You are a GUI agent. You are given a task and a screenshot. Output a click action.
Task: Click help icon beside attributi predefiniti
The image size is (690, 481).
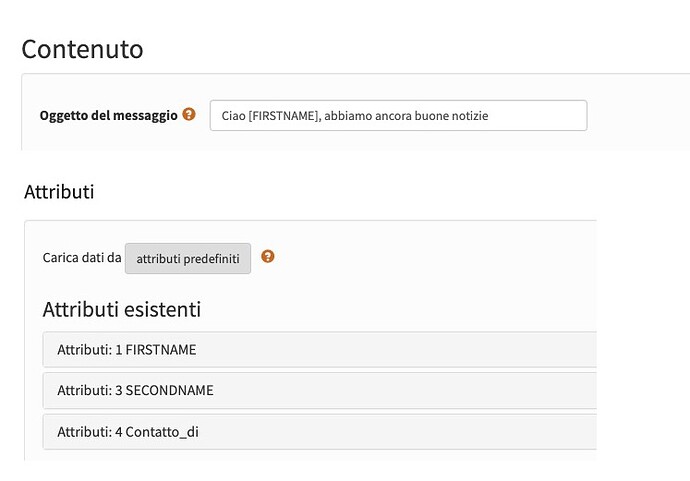click(x=268, y=256)
